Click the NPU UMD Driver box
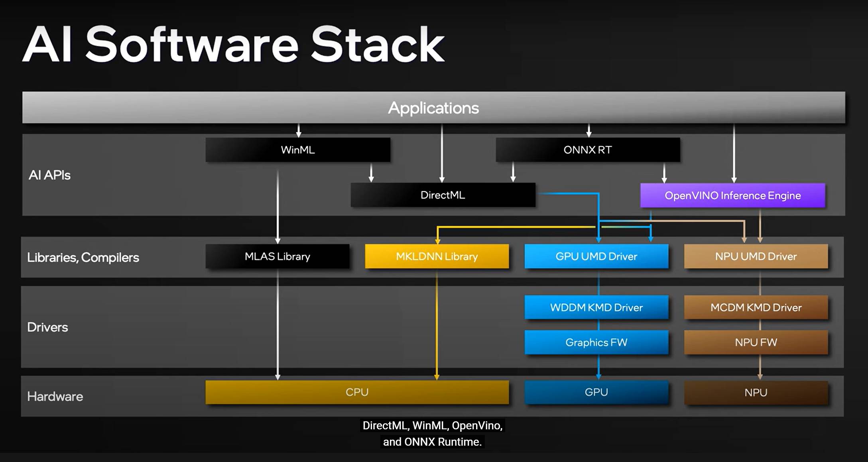868x462 pixels. [756, 256]
